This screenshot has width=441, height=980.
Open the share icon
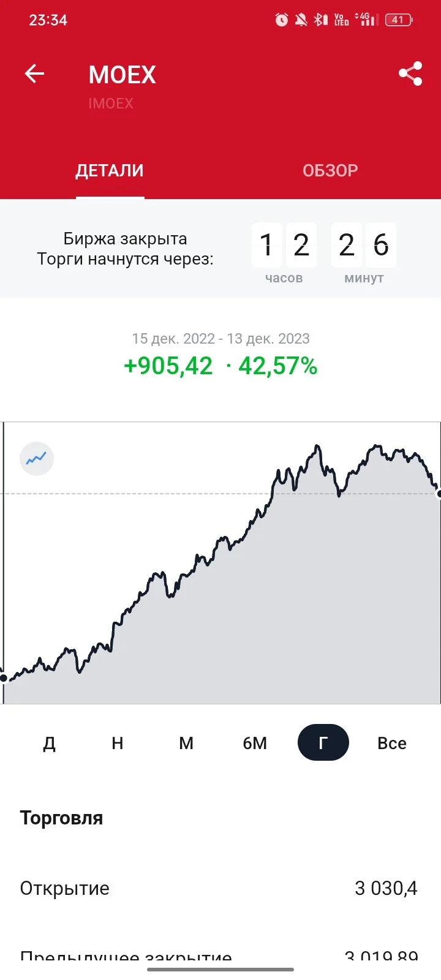410,73
